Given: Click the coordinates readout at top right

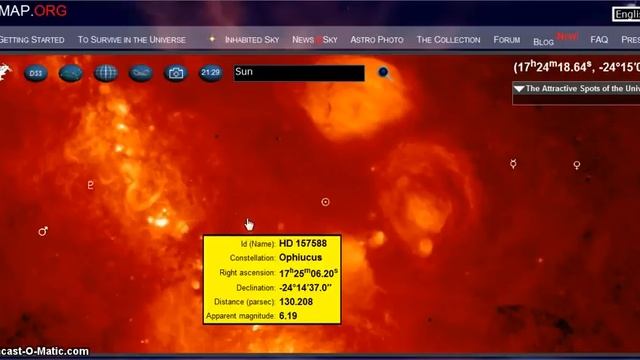Looking at the screenshot, I should pos(576,67).
